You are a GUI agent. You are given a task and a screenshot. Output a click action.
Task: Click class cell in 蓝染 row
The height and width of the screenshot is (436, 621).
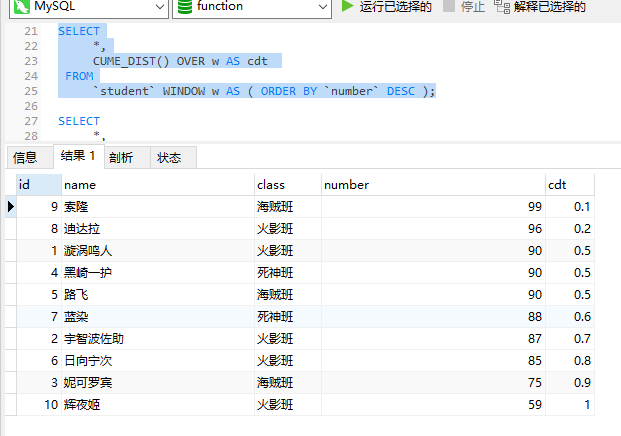(288, 317)
